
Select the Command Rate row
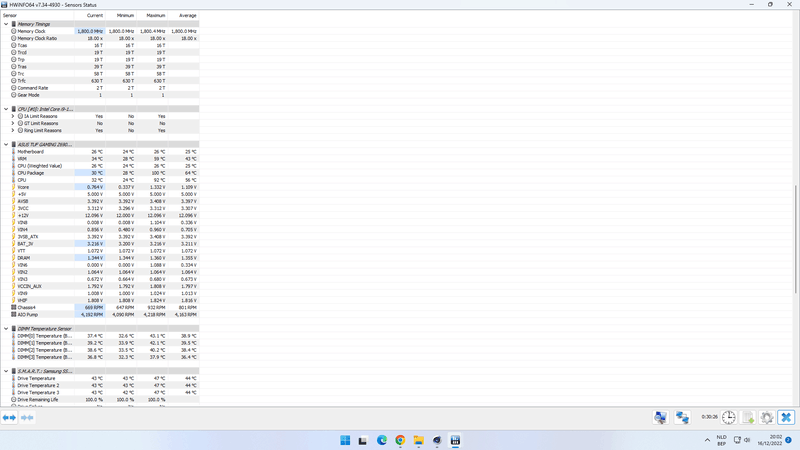(100, 88)
